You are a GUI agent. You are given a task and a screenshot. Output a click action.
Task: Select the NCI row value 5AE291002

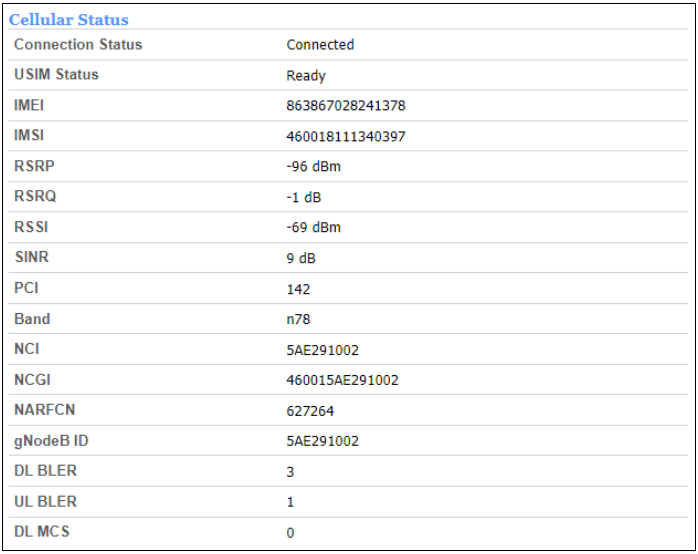[322, 350]
